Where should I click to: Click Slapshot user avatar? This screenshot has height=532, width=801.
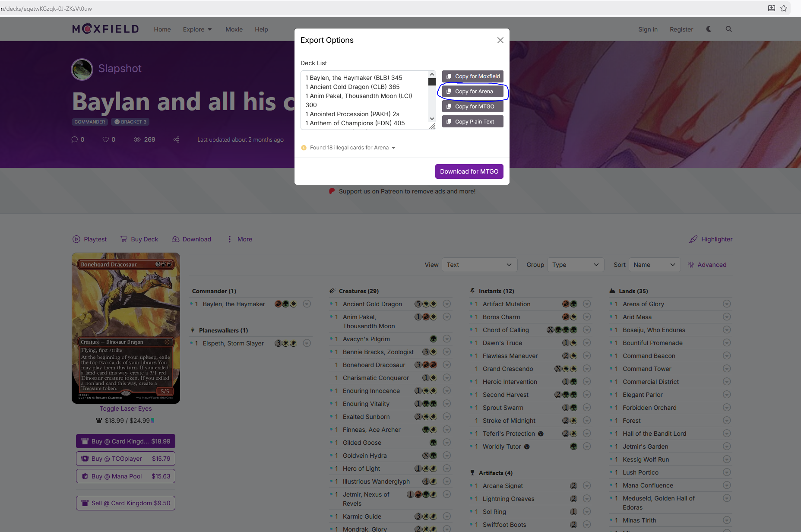[x=82, y=69]
